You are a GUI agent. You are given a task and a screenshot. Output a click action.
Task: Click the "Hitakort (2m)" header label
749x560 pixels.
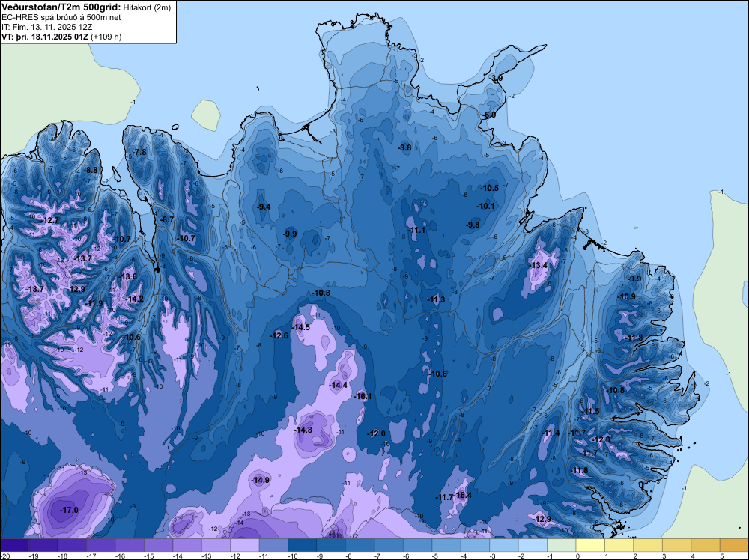tap(147, 7)
